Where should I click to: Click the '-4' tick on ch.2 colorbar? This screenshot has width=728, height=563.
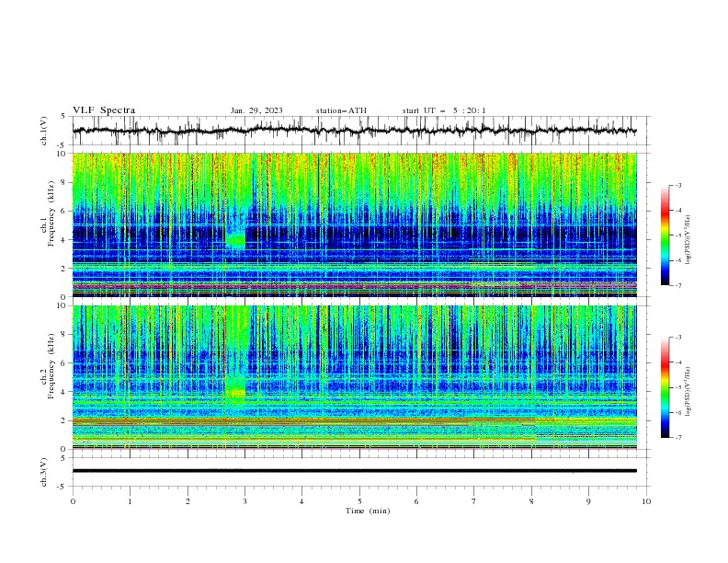pos(677,362)
